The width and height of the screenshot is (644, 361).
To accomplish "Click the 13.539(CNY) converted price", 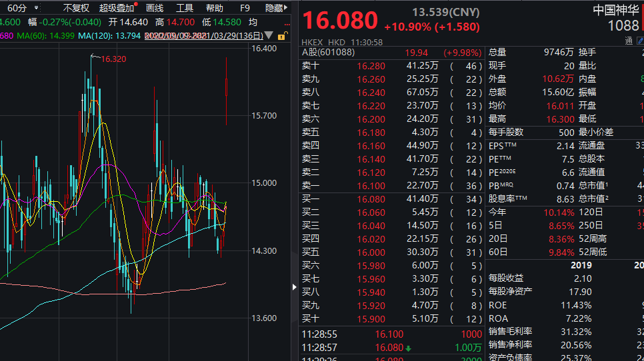I will click(x=445, y=12).
